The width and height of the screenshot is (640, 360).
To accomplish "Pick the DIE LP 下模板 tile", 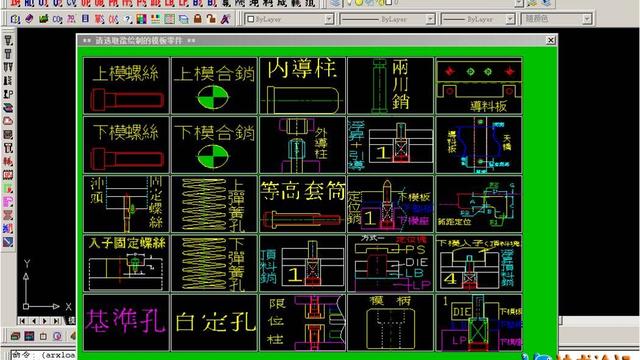I will [x=479, y=322].
